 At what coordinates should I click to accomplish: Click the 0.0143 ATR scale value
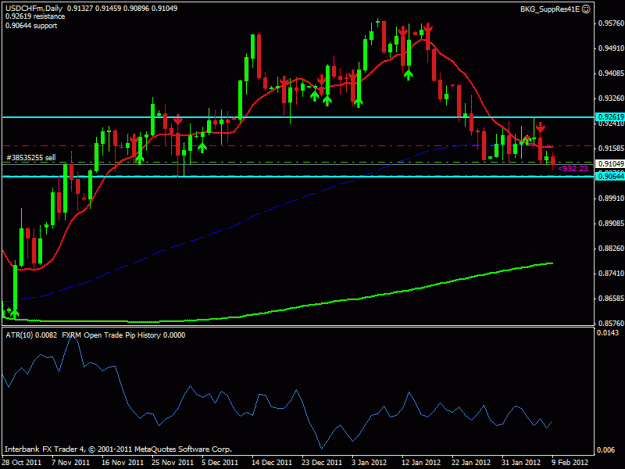click(608, 333)
